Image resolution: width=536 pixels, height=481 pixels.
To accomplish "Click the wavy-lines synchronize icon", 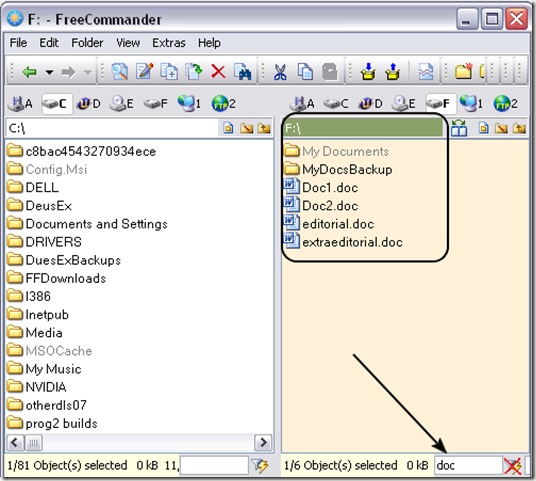I will [x=426, y=72].
